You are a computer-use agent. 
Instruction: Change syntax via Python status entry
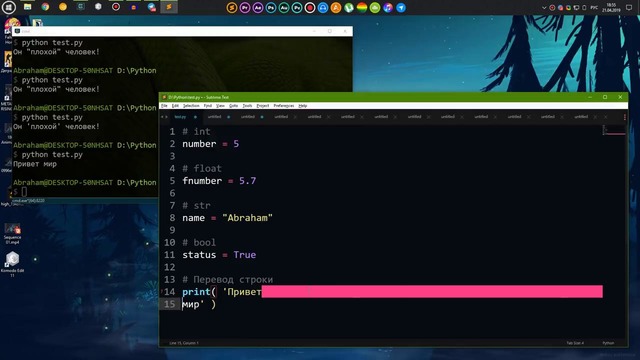608,343
